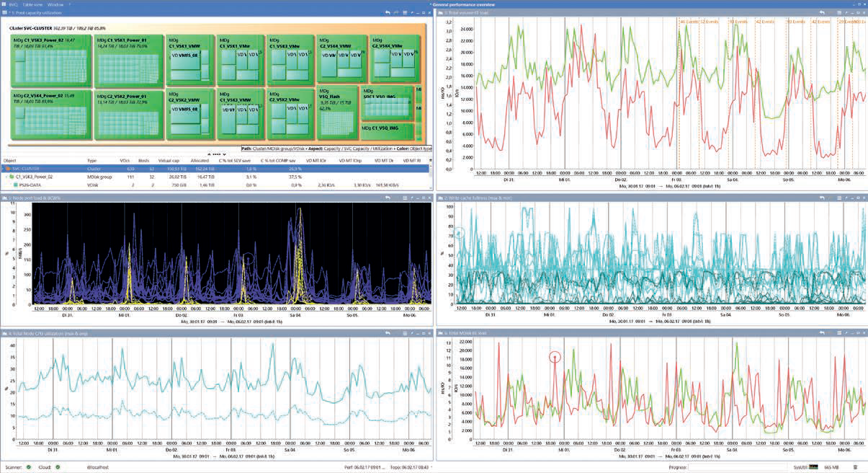Click the Scanner status indicator
The image size is (868, 473).
(x=29, y=467)
